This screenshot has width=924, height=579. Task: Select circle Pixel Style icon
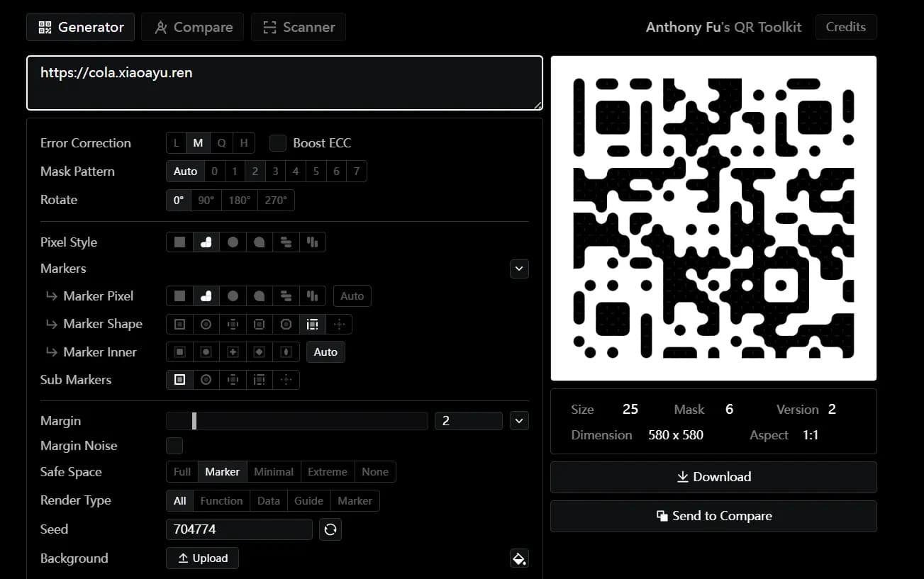pyautogui.click(x=233, y=242)
